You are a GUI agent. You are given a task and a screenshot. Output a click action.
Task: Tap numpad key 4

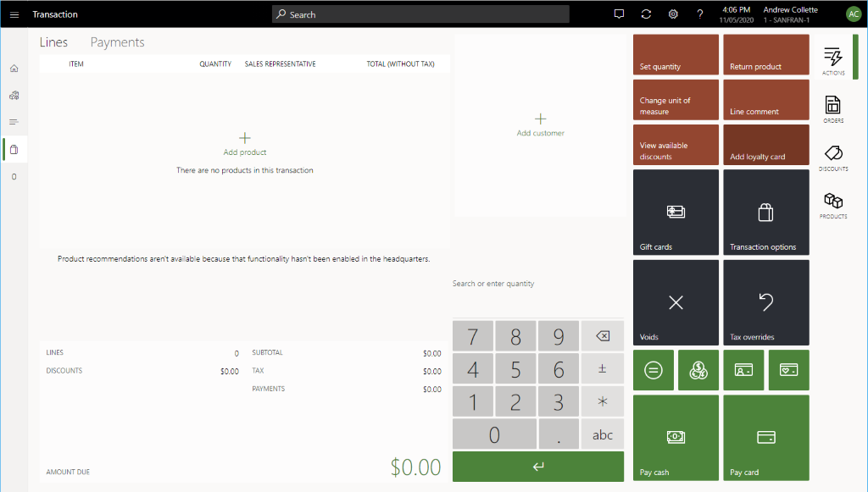pyautogui.click(x=473, y=368)
